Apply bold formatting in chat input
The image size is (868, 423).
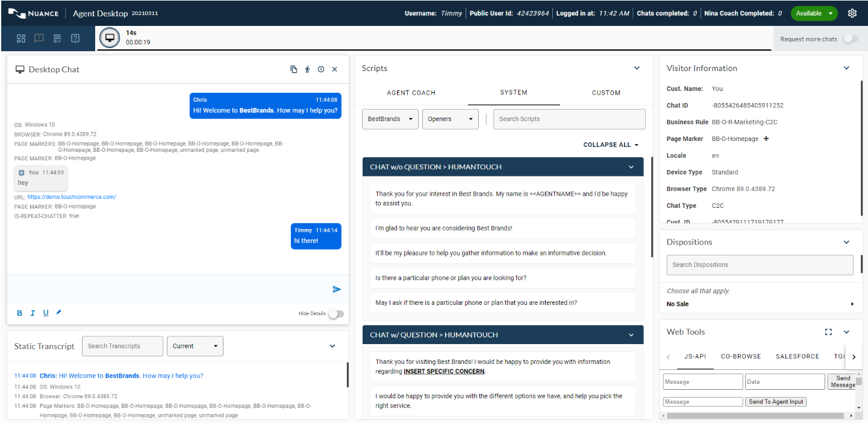[19, 313]
